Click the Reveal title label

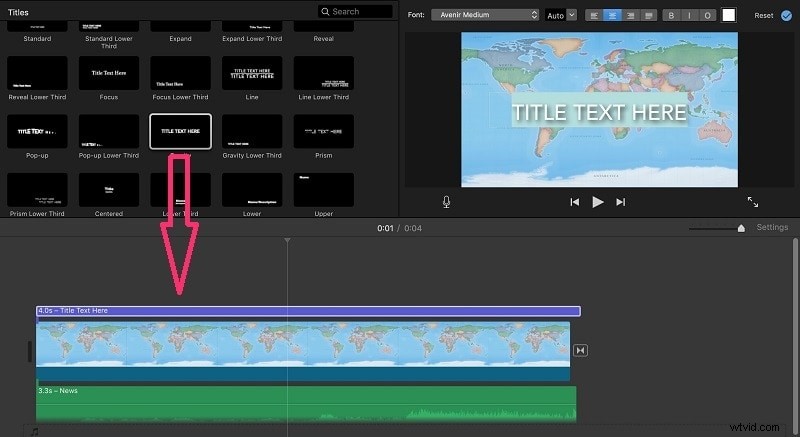tap(323, 39)
